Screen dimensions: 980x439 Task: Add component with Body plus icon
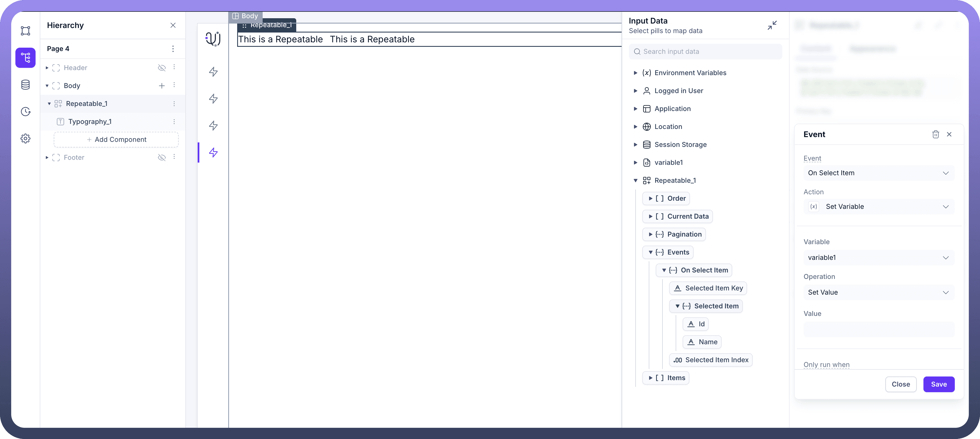[162, 86]
